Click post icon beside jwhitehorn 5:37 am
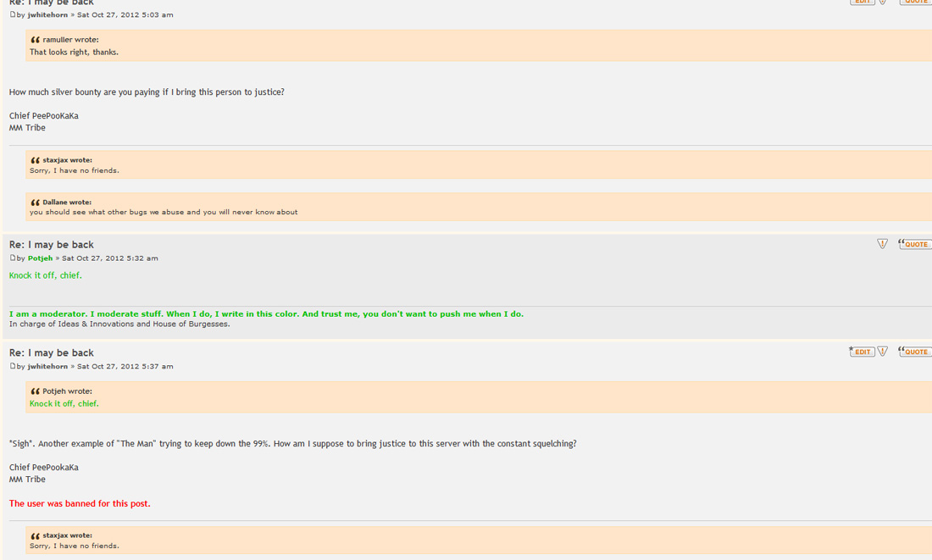Viewport: 932px width, 560px height. coord(13,366)
